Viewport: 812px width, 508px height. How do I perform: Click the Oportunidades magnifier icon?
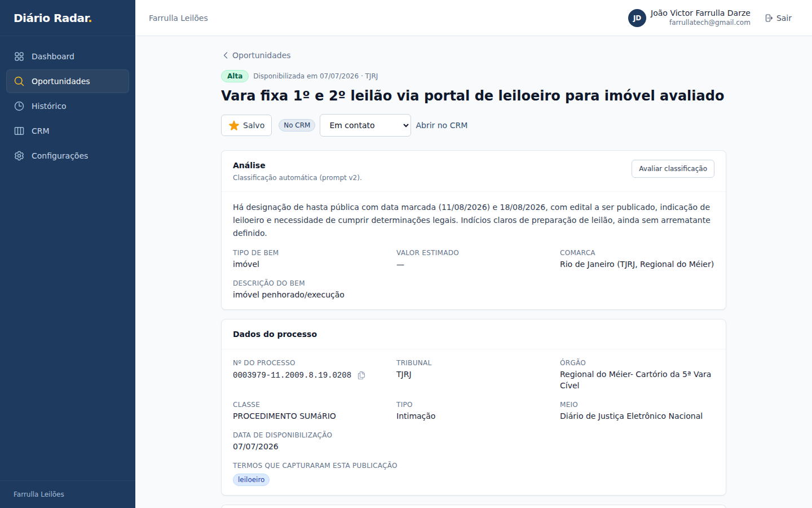coord(19,81)
